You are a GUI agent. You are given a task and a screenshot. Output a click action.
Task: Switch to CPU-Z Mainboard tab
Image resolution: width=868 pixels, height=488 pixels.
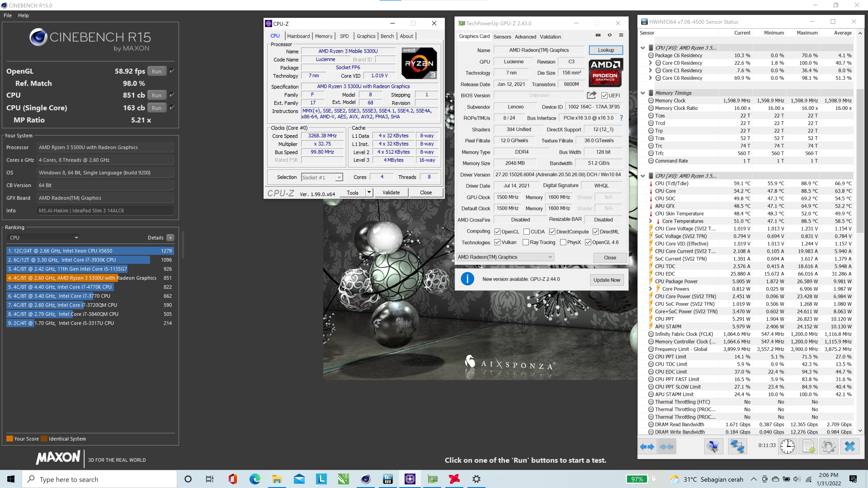(x=299, y=36)
